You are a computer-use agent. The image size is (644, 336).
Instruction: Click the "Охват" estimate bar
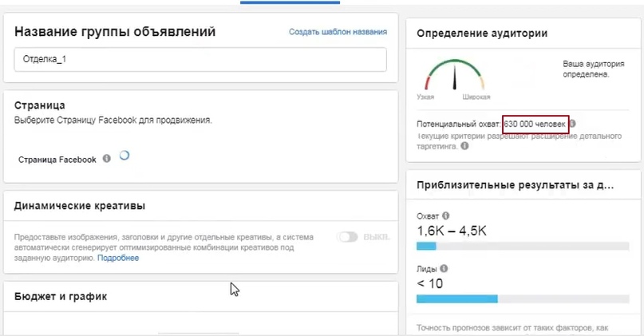[523, 246]
